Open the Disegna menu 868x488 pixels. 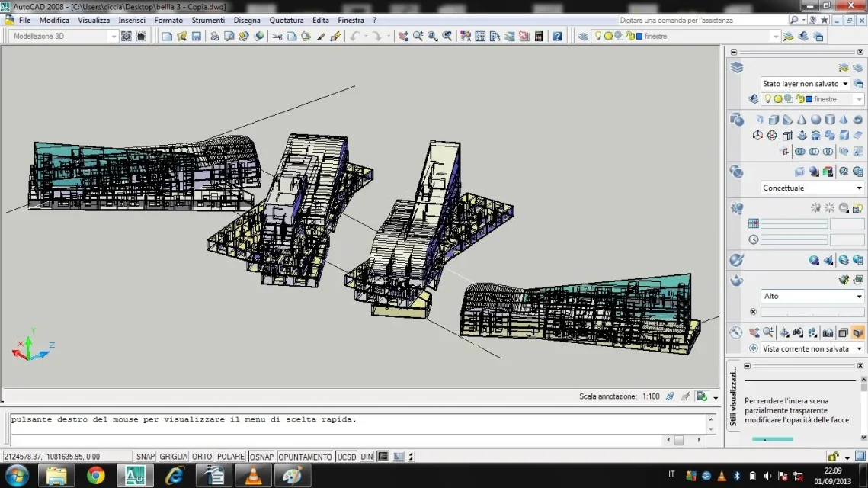click(247, 20)
